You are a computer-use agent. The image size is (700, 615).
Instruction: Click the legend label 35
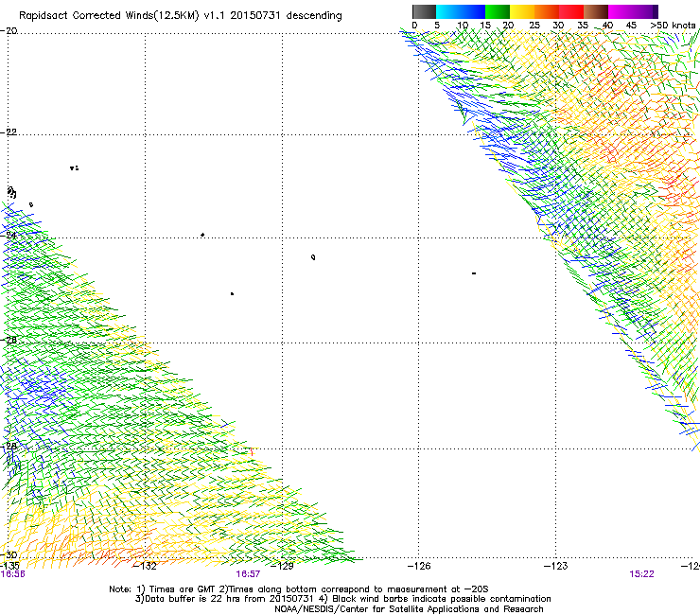click(x=583, y=26)
